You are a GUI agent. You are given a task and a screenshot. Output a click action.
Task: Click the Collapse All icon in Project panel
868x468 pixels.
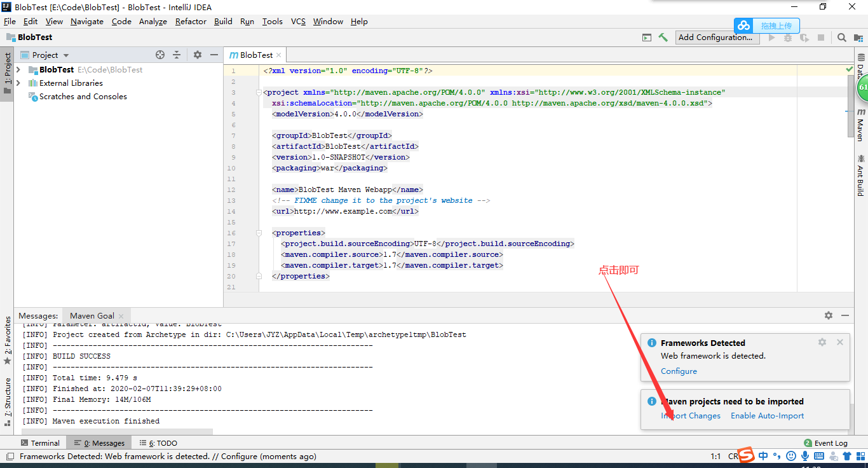[177, 55]
